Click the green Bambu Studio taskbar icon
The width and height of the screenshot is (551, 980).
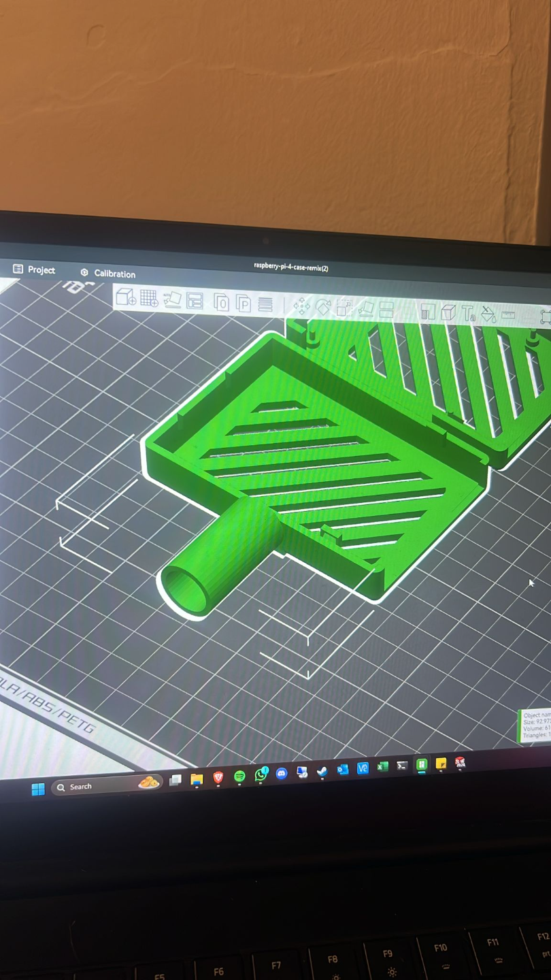422,765
